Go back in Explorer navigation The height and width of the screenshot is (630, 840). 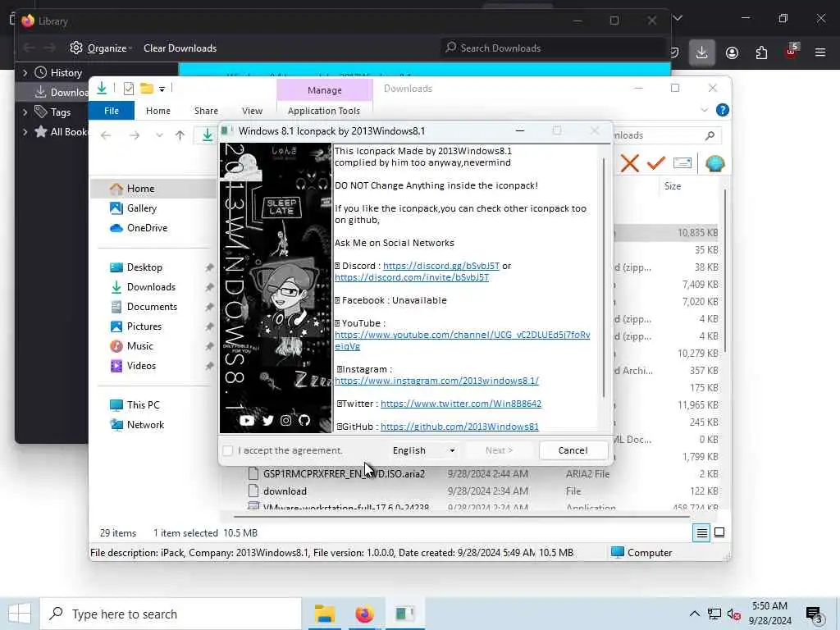[106, 135]
